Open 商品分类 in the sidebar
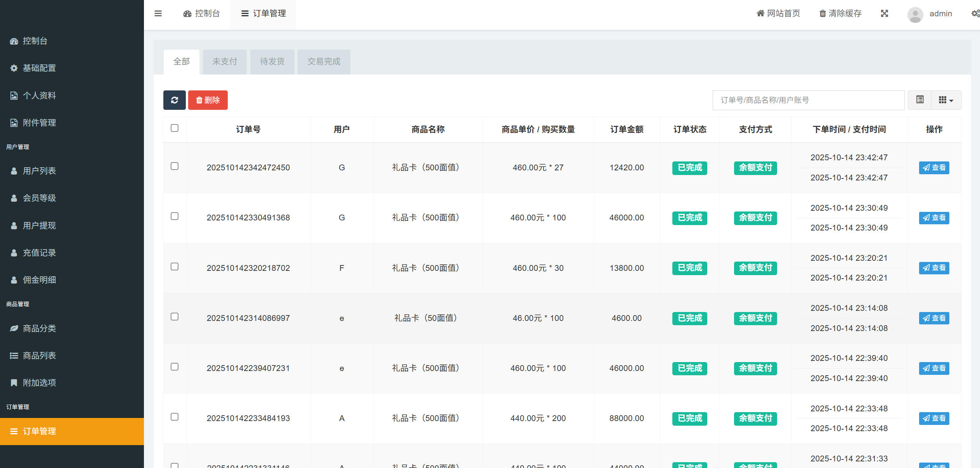This screenshot has height=468, width=980. point(39,328)
